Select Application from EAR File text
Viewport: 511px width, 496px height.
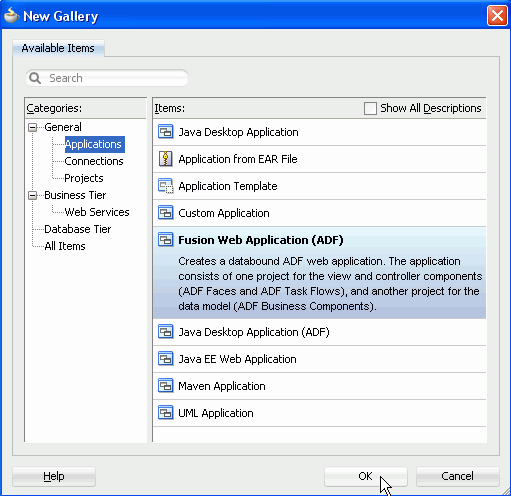(x=238, y=159)
